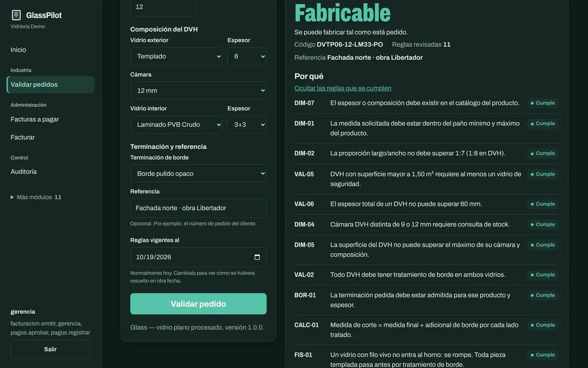Open the calendar picker in date field

coord(257,257)
